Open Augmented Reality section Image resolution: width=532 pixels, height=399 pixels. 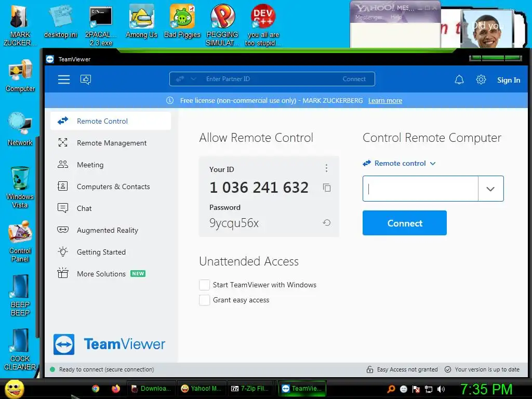click(111, 230)
